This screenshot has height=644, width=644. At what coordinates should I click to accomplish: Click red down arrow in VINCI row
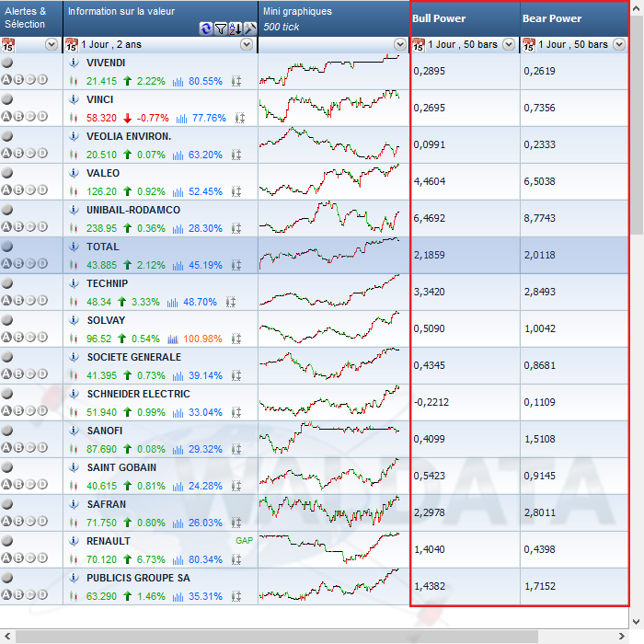click(127, 119)
